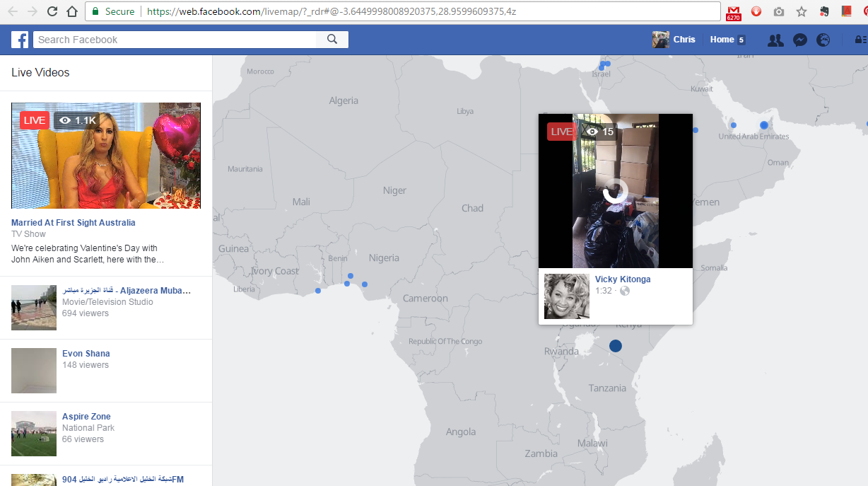Click the large blue dot in United Arab Emirates

(x=764, y=125)
